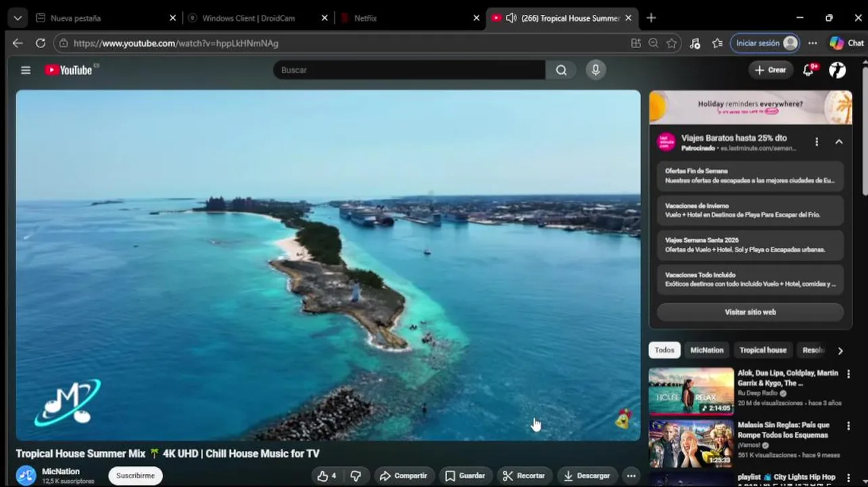Viewport: 868px width, 487px height.
Task: Type in the Buscar search field
Action: point(409,70)
